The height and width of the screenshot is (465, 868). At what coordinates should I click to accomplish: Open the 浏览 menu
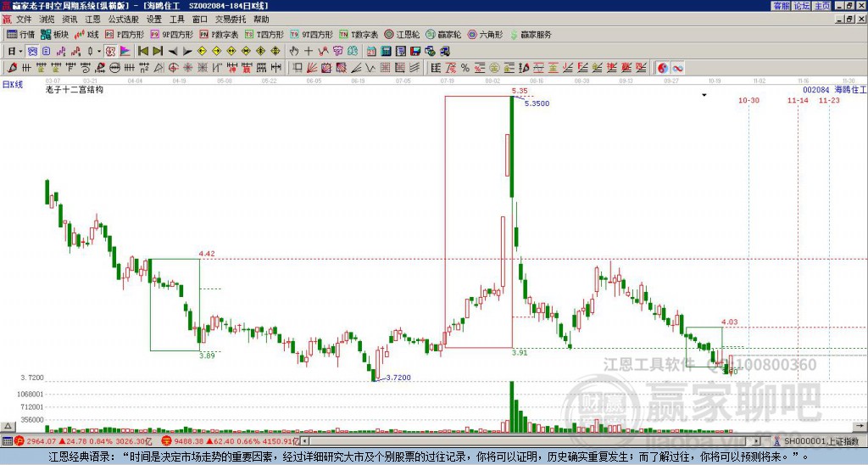[x=47, y=20]
